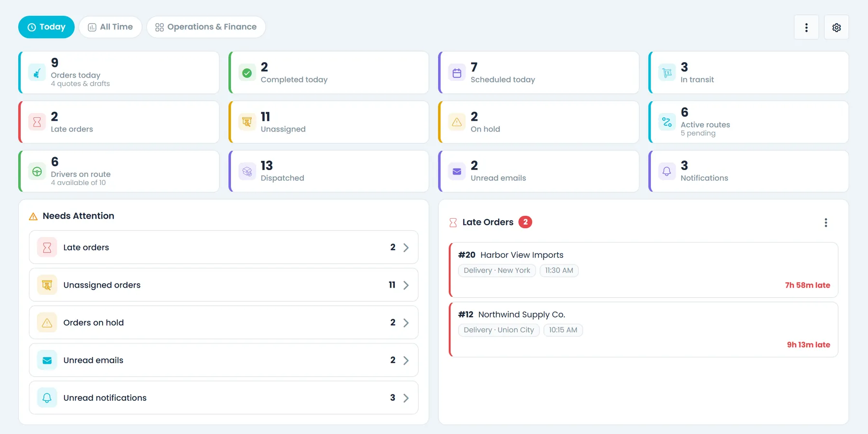The height and width of the screenshot is (434, 868).
Task: Click the envelope icon in Unread emails row
Action: point(47,360)
